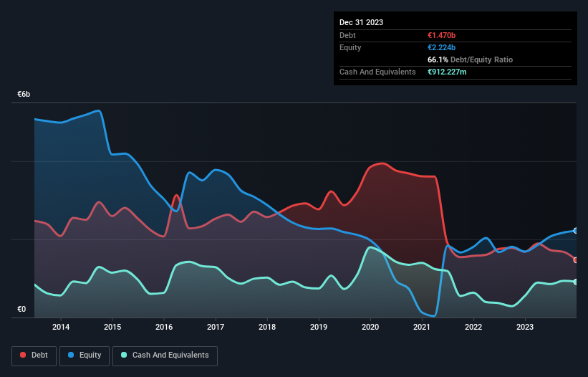Toggle the Debt series legend button

34,355
